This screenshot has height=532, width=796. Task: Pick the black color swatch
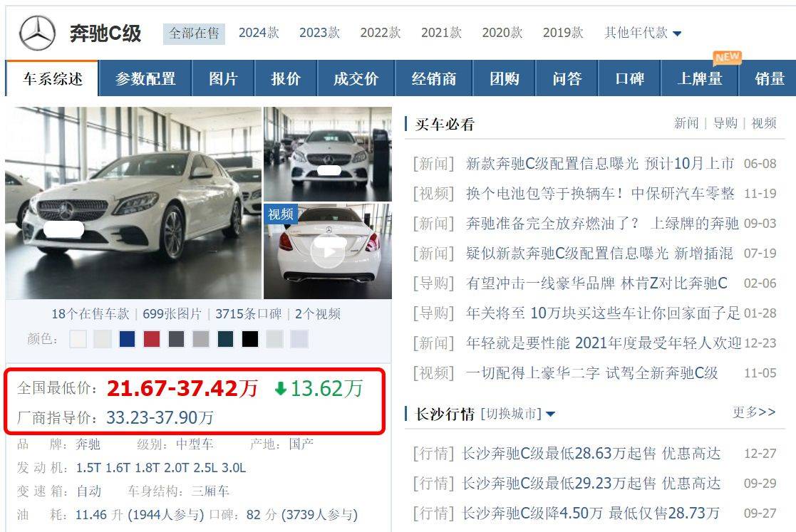[249, 339]
